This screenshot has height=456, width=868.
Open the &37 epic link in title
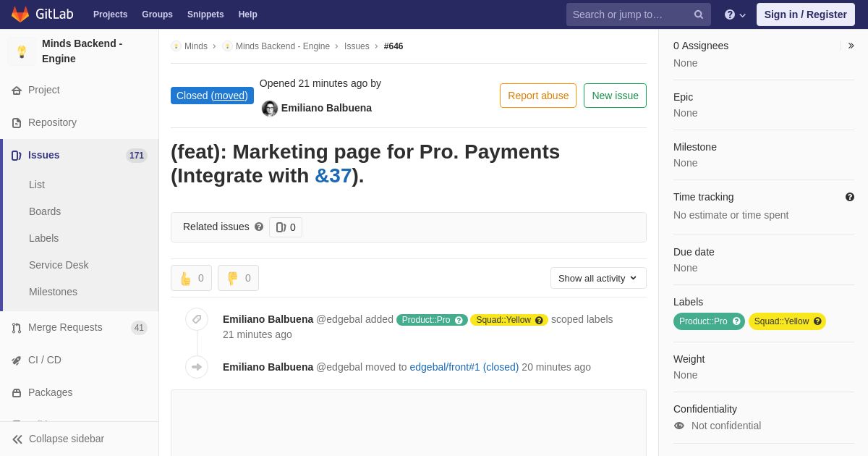pos(333,176)
